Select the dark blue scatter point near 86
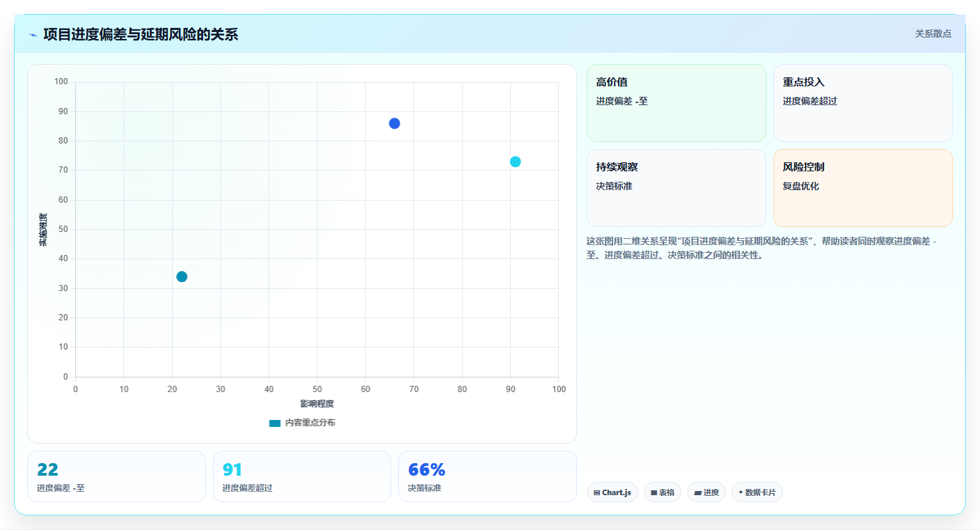 coord(395,123)
